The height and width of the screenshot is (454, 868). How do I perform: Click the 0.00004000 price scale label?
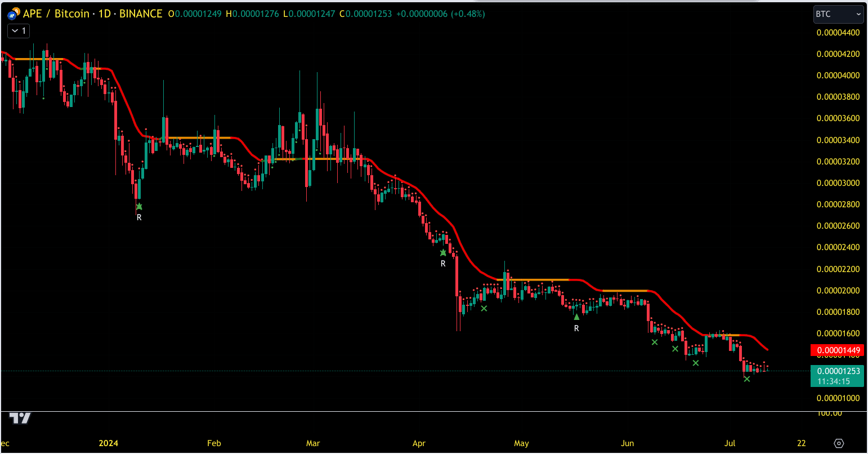(838, 75)
